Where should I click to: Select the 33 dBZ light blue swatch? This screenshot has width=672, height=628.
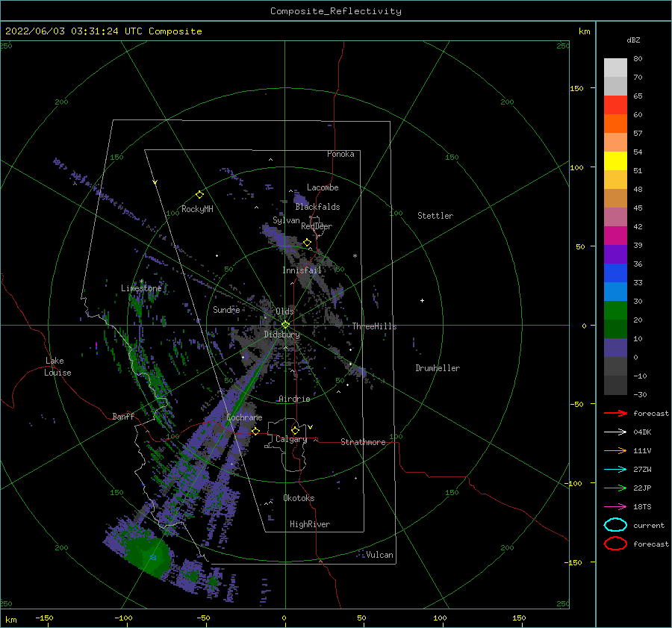(615, 291)
